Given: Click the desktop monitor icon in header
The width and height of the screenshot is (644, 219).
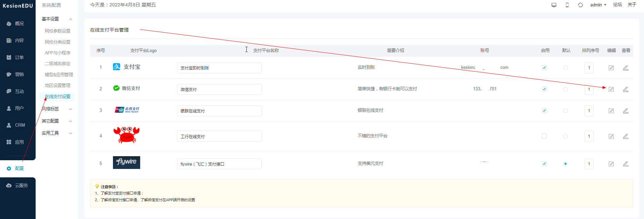Looking at the screenshot, I should 554,5.
